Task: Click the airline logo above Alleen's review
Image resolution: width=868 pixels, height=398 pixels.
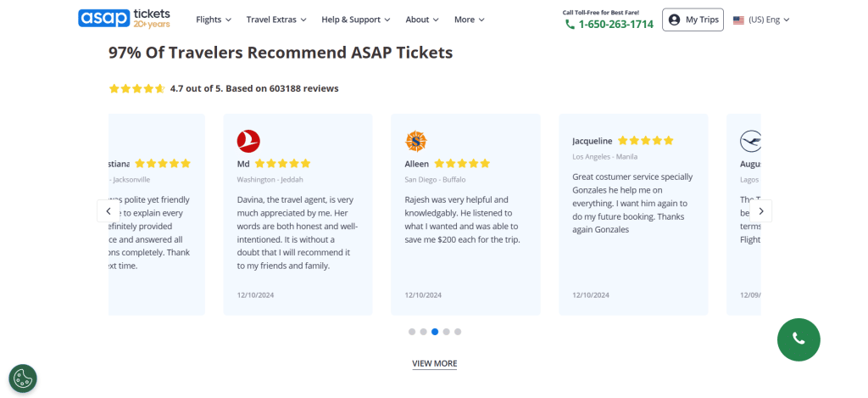Action: click(416, 141)
